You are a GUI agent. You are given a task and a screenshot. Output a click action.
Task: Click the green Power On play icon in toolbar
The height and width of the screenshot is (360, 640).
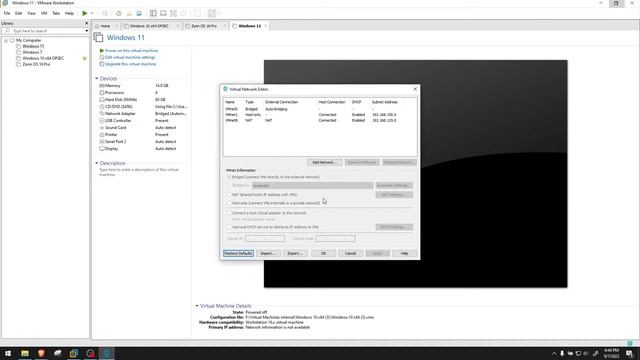click(84, 13)
